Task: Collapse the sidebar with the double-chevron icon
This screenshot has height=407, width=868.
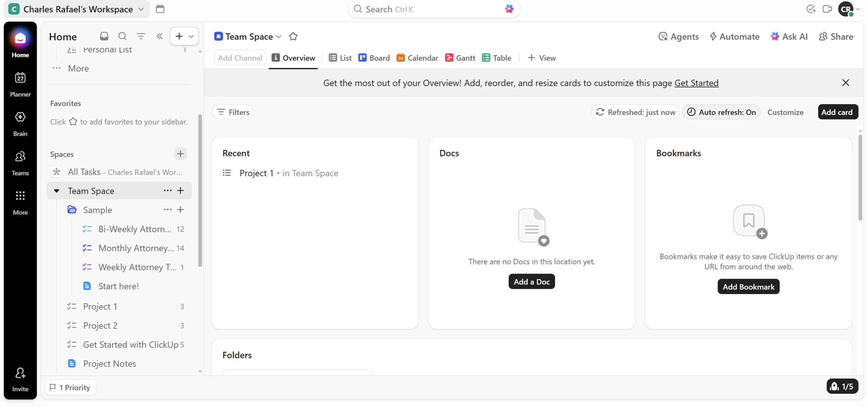Action: [x=159, y=36]
